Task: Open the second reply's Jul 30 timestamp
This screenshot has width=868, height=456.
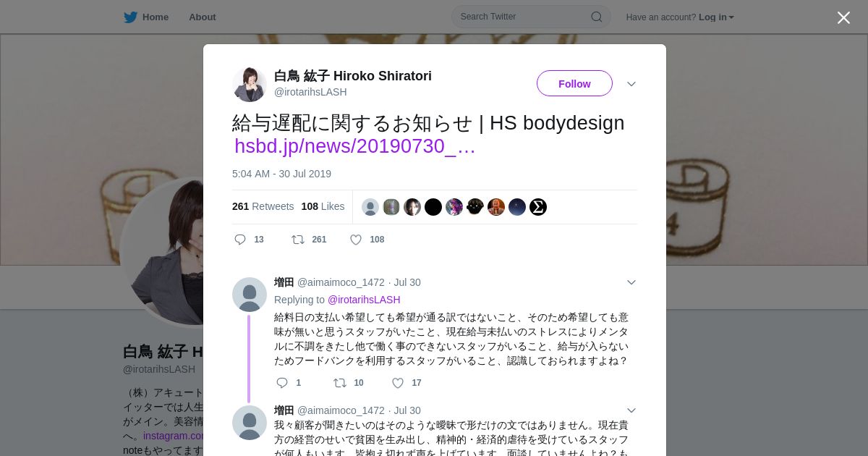Action: click(x=407, y=410)
